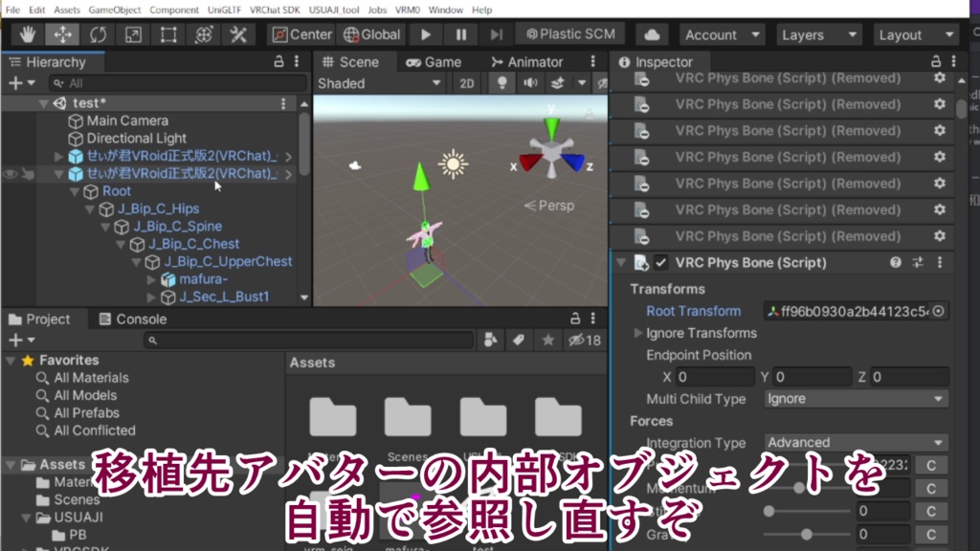Click the Project panel search field
Image resolution: width=980 pixels, height=551 pixels.
click(x=306, y=340)
